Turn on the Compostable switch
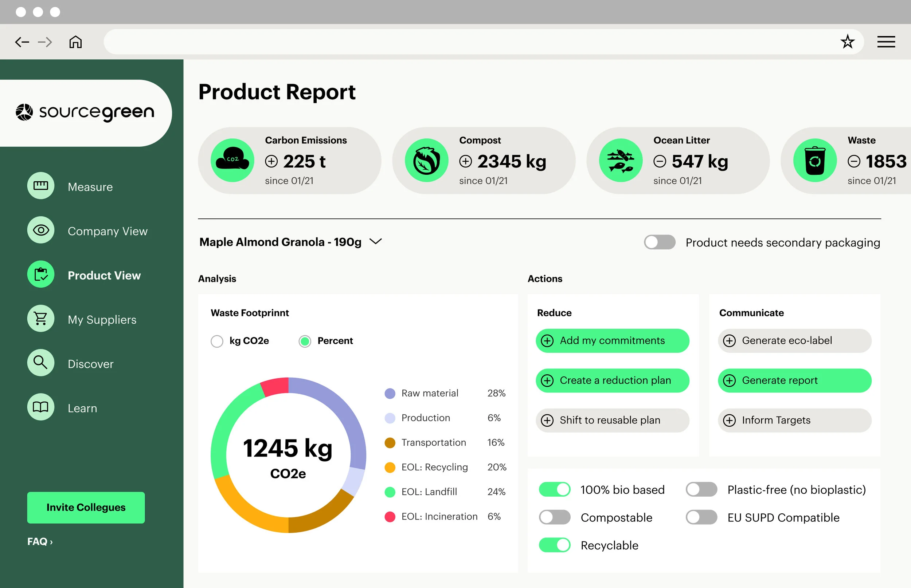 (x=555, y=517)
